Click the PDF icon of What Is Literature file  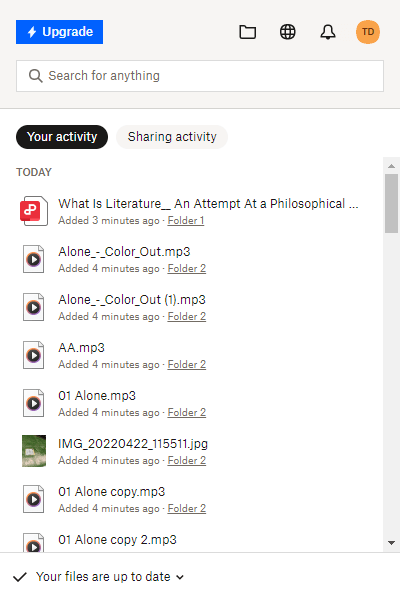pos(34,211)
